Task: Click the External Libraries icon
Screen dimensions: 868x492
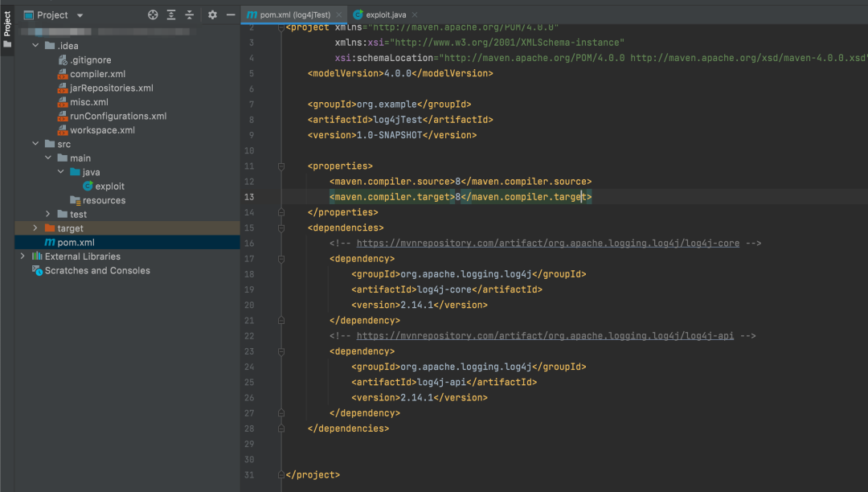Action: 37,256
